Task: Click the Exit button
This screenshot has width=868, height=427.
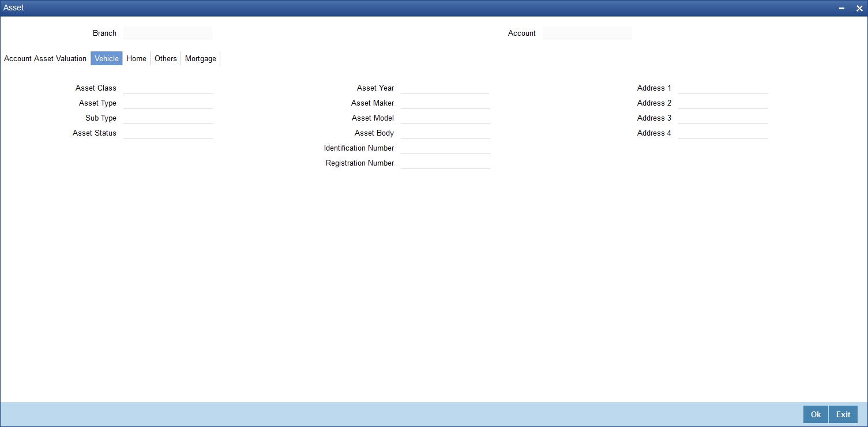Action: coord(843,414)
